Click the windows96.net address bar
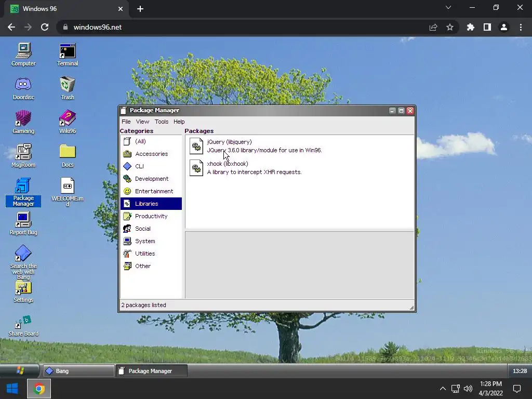532x399 pixels. click(x=244, y=27)
